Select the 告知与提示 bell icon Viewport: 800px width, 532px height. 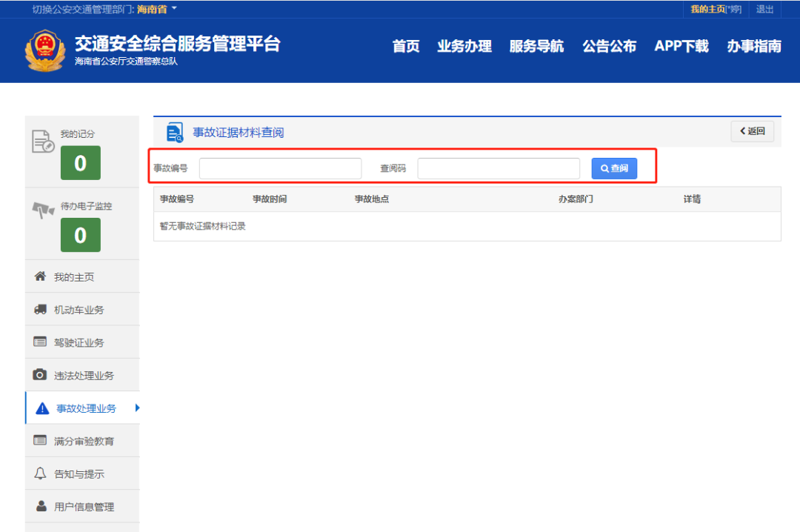[x=41, y=473]
